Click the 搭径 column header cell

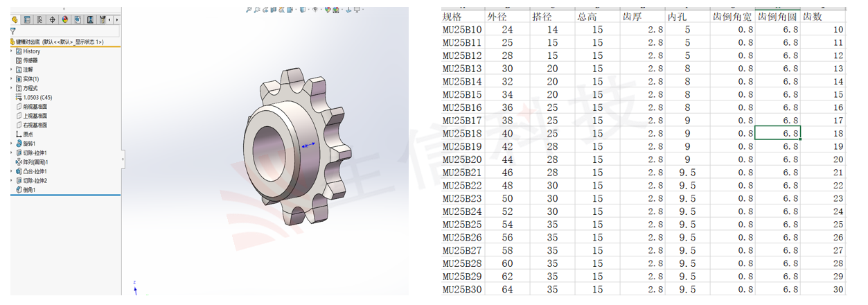tap(552, 17)
